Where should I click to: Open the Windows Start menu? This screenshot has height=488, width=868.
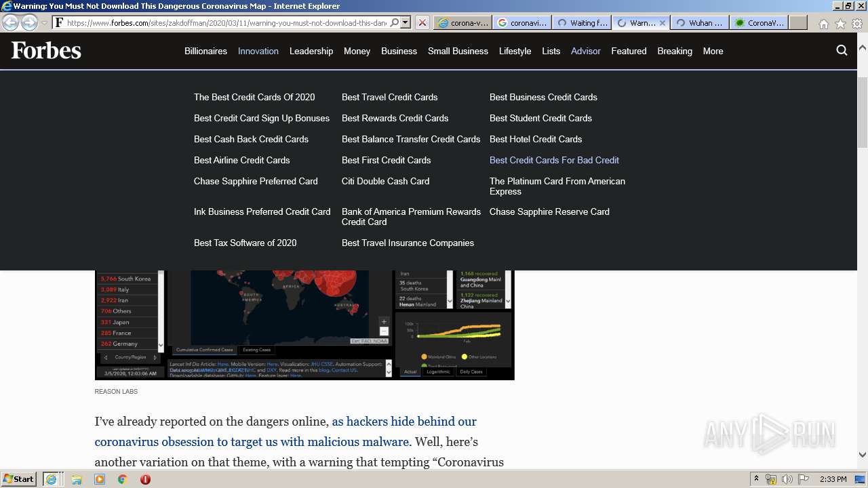click(19, 479)
